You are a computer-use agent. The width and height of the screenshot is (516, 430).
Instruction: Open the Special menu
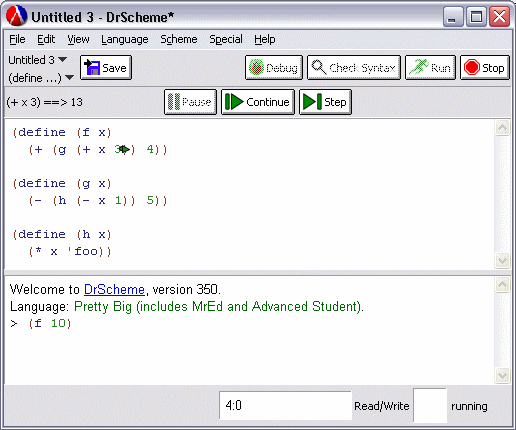pyautogui.click(x=226, y=39)
